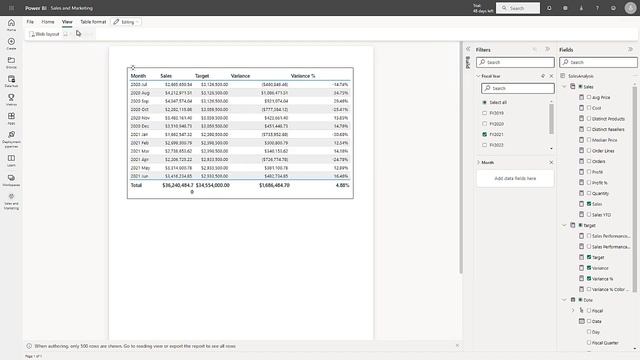
Task: Click the canvas vertical scrollbar
Action: pos(461,157)
